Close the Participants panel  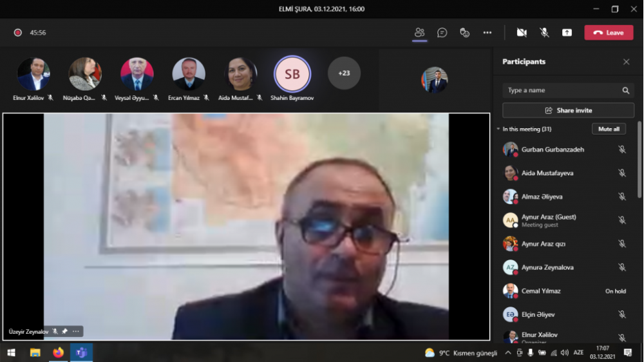[626, 62]
